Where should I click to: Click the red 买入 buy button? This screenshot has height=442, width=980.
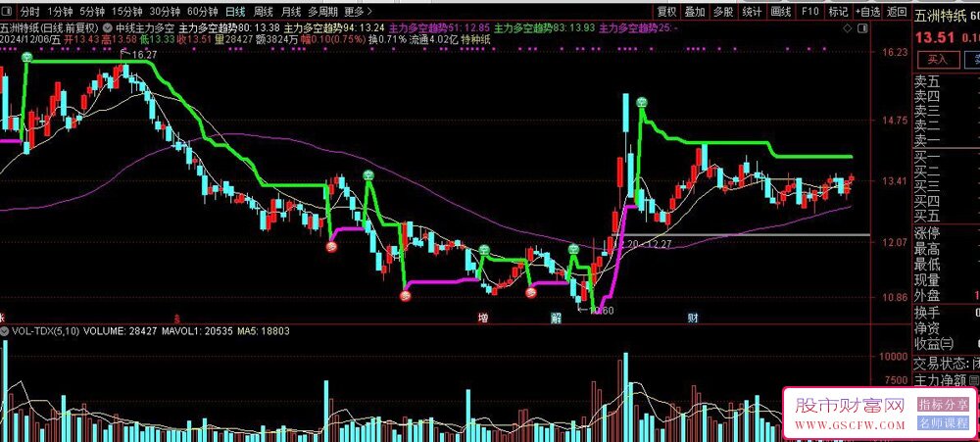(937, 60)
